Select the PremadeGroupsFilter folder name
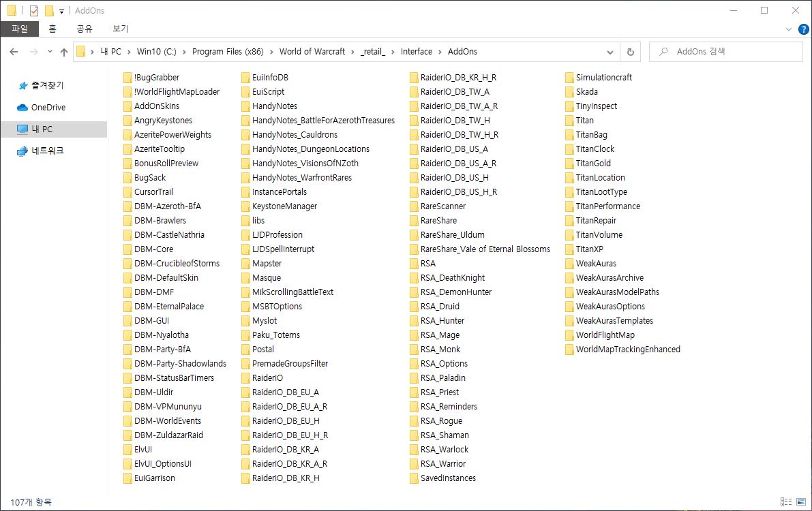Viewport: 812px width, 511px height. pyautogui.click(x=290, y=363)
